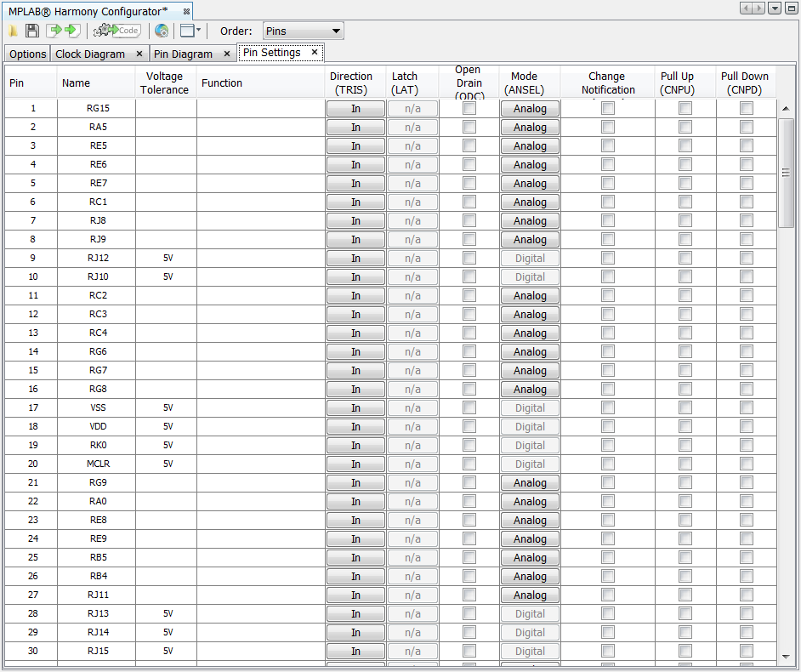Save the current configuration
Image resolution: width=801 pixels, height=672 pixels.
click(x=31, y=31)
